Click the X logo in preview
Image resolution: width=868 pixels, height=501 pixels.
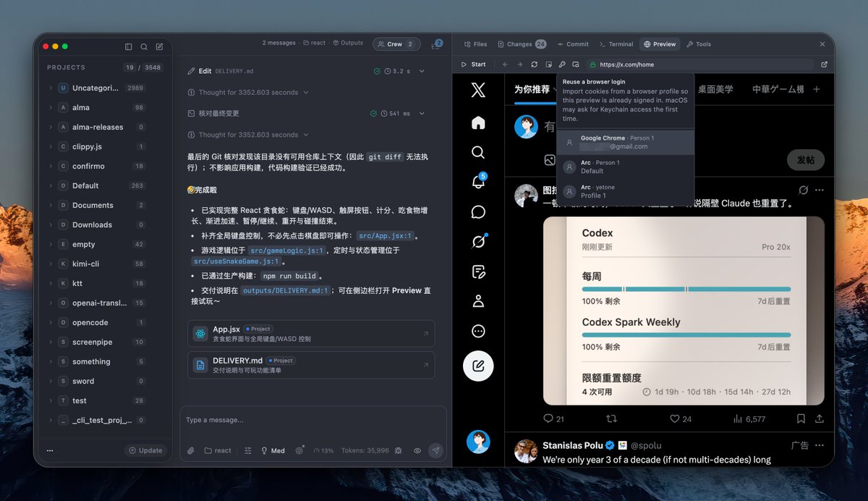pos(478,90)
